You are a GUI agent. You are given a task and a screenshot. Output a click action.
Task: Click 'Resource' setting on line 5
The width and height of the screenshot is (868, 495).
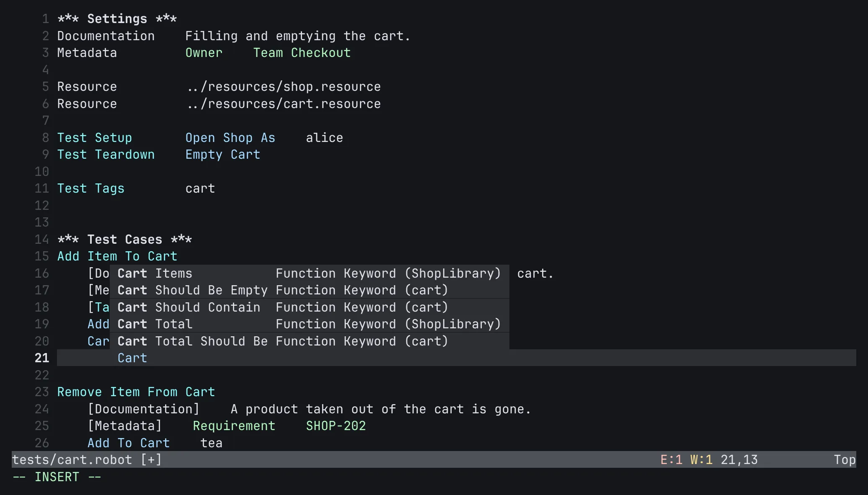pos(87,87)
